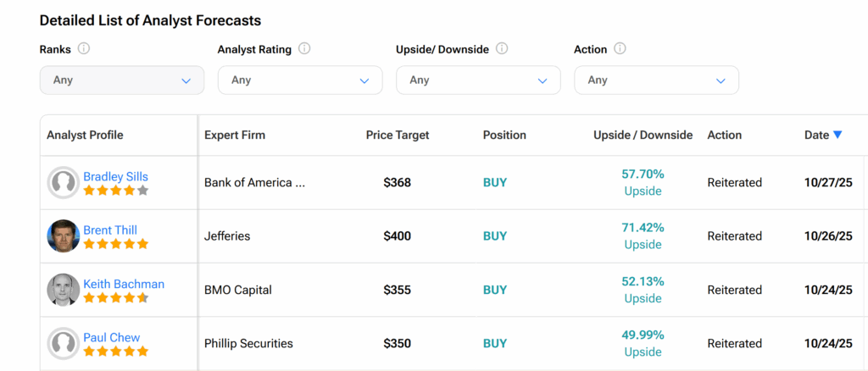868x371 pixels.
Task: Click the Date column sort arrow
Action: (837, 135)
